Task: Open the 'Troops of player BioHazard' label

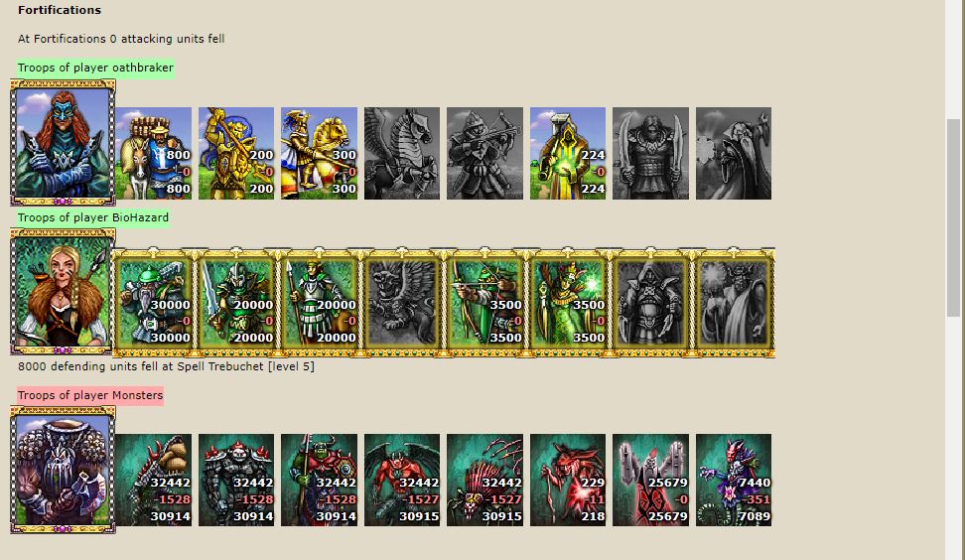Action: point(93,217)
